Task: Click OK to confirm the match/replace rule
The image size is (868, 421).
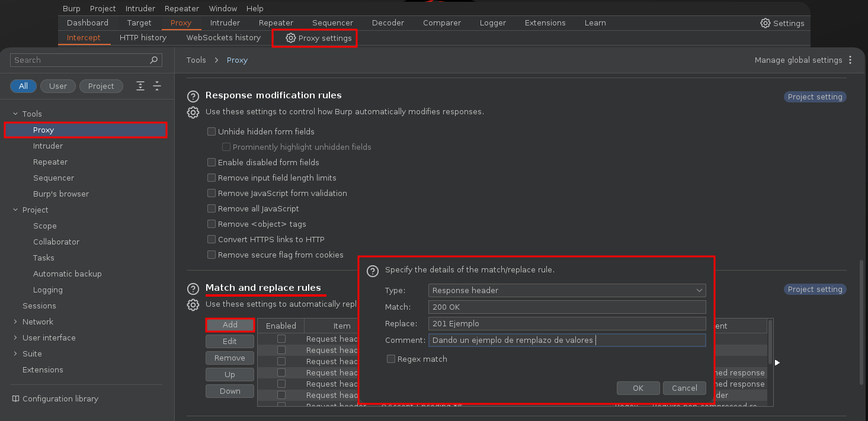Action: point(638,388)
